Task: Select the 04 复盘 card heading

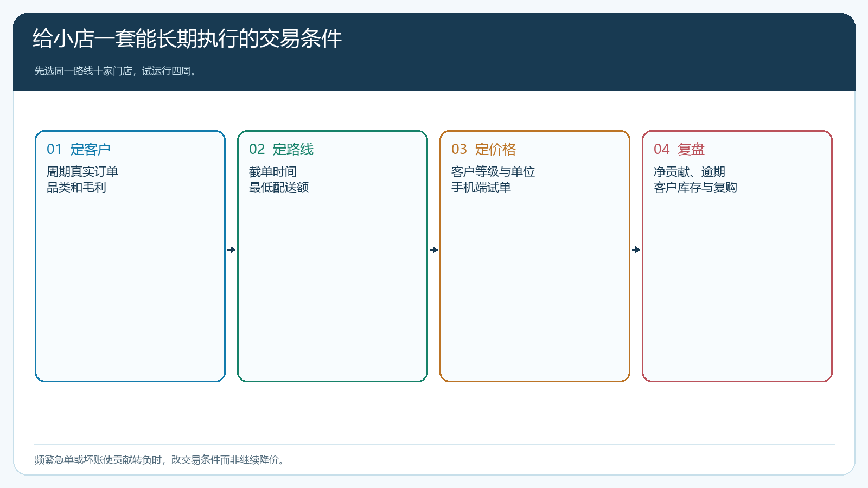Action: [x=679, y=149]
